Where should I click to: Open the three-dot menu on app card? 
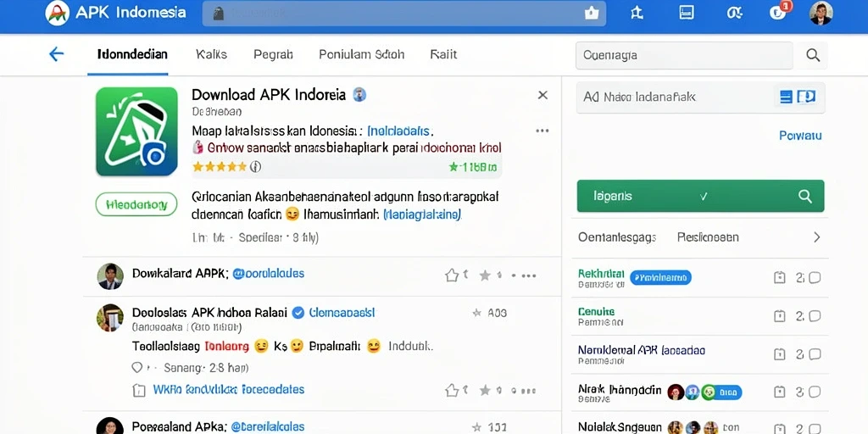542,131
